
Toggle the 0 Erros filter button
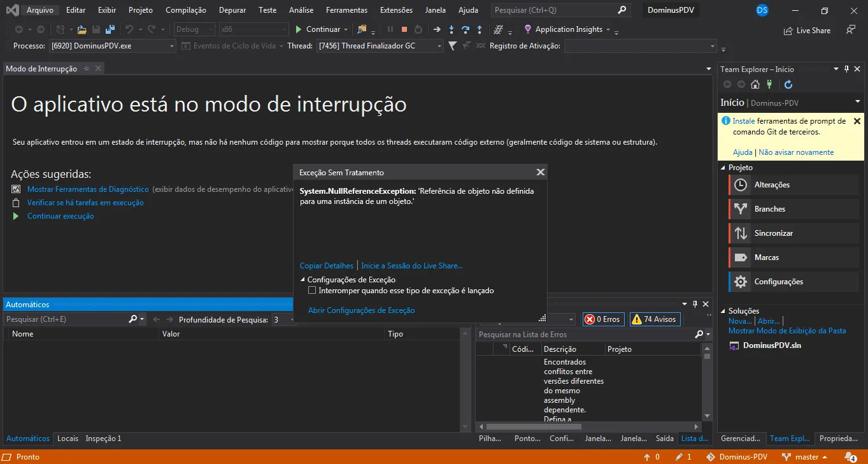point(603,319)
